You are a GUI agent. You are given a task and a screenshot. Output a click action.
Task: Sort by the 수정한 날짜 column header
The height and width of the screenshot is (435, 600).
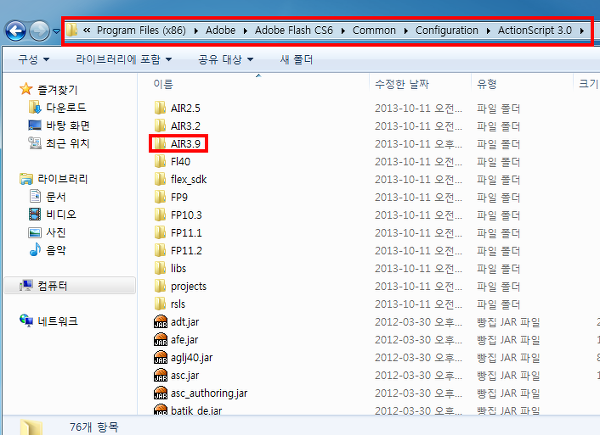click(x=402, y=84)
